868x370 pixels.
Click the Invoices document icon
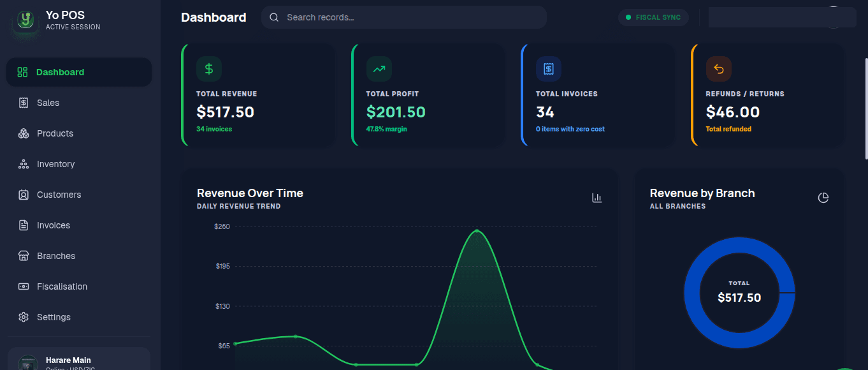[x=24, y=225]
